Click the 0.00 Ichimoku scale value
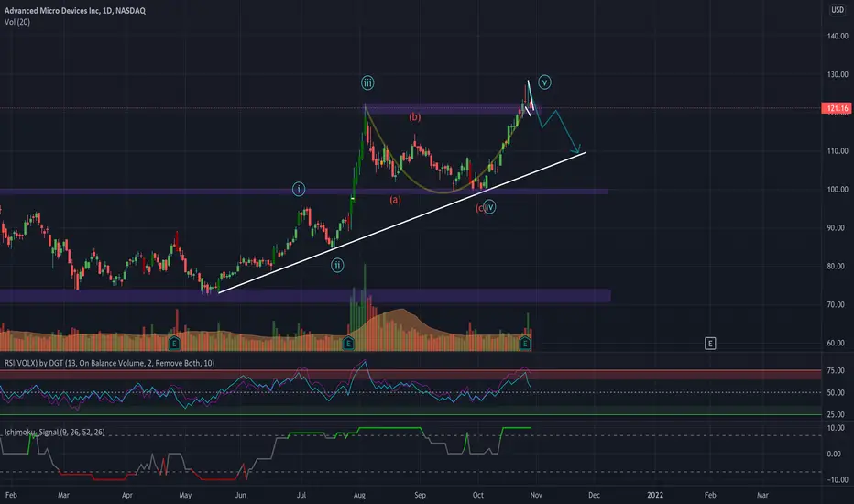Screen dimensions: 854x504 pyautogui.click(x=834, y=454)
